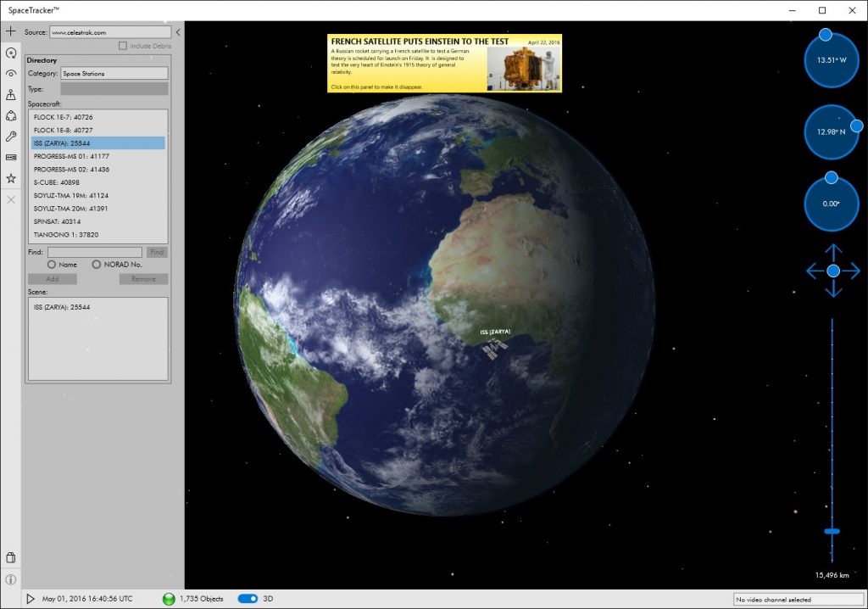Open favorites via the star icon
The height and width of the screenshot is (609, 868).
[10, 177]
